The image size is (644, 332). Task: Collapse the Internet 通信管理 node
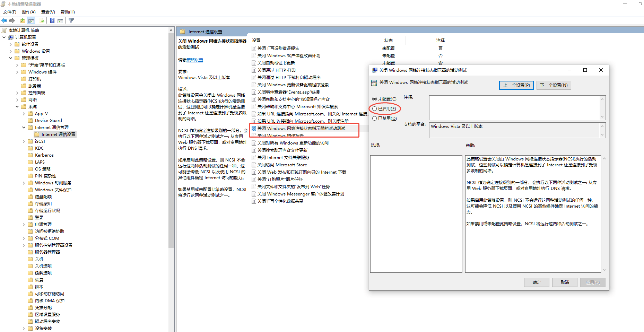click(24, 127)
